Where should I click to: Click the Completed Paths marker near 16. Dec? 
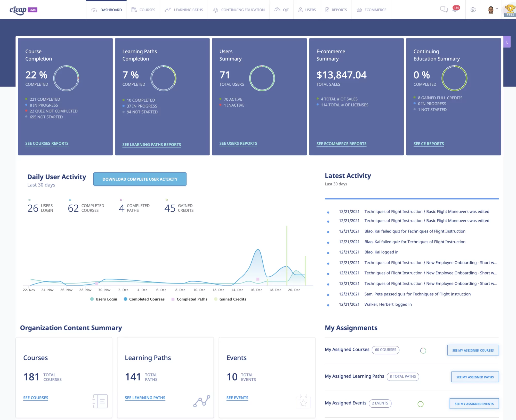coord(258,279)
